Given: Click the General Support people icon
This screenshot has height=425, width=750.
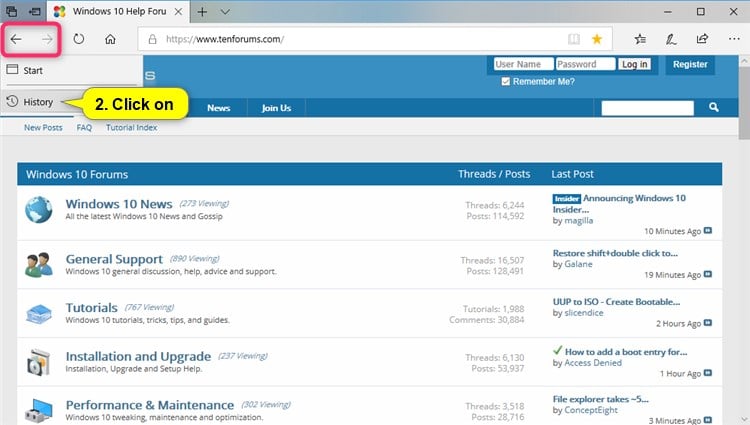Looking at the screenshot, I should [x=39, y=264].
